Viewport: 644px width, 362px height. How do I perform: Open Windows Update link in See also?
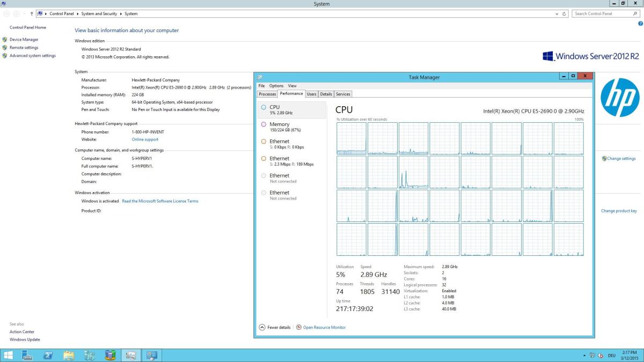click(x=25, y=339)
